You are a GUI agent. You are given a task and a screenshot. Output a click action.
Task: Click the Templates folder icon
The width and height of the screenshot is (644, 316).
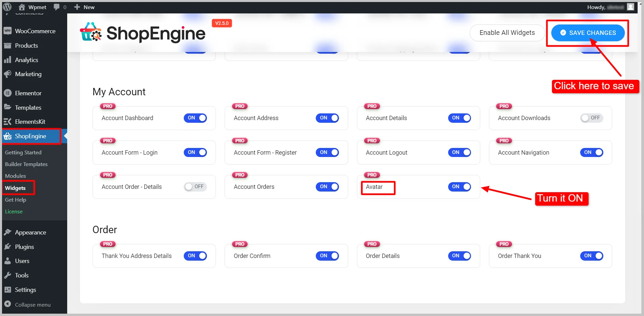(8, 107)
